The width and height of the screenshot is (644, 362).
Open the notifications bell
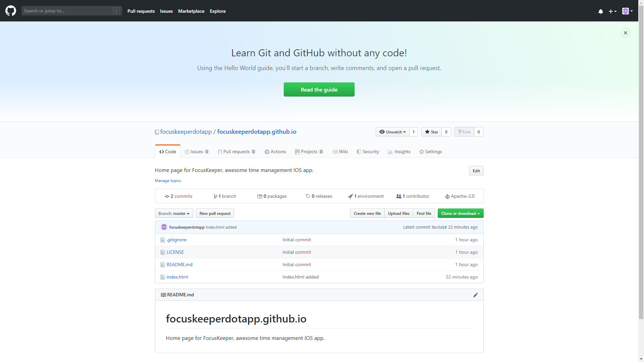600,11
